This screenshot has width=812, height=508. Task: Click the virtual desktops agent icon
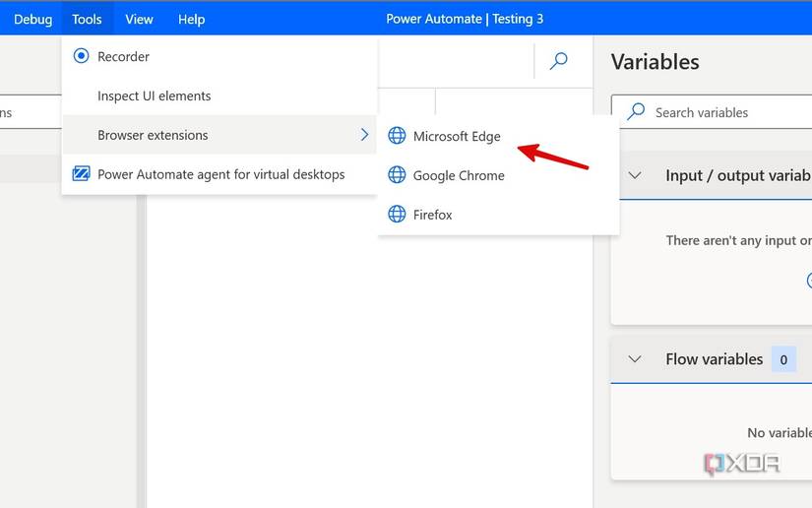coord(82,173)
